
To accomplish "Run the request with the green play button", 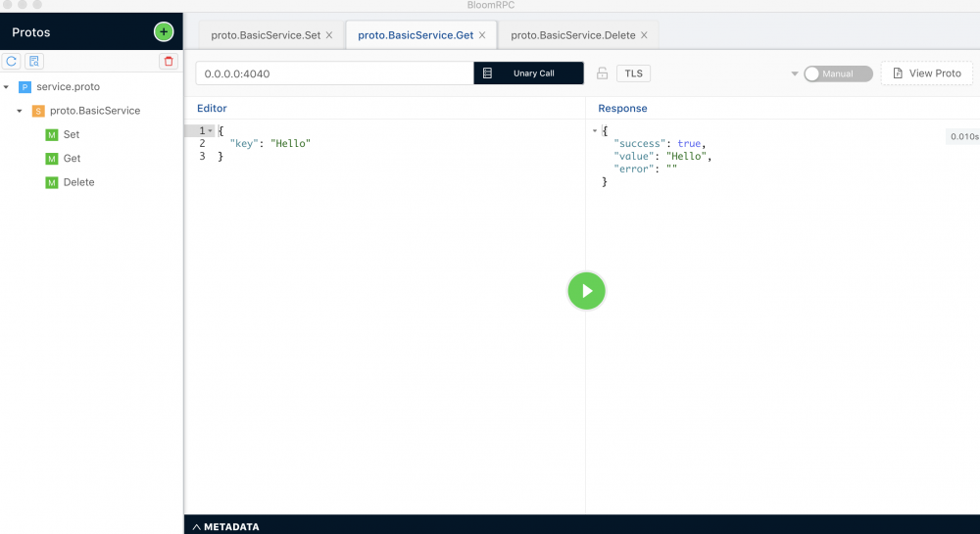I will pyautogui.click(x=586, y=291).
